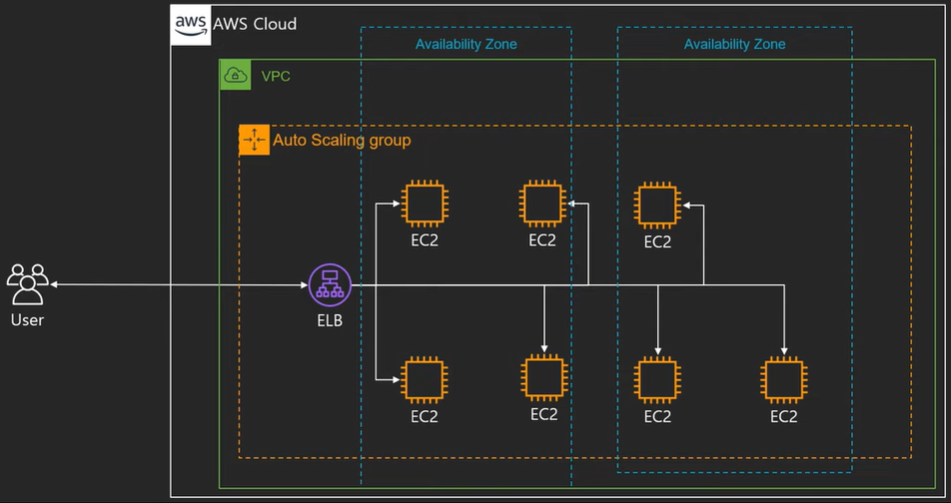951x503 pixels.
Task: Select lower EC2 icon below right zone's upper EC2
Action: (x=657, y=380)
